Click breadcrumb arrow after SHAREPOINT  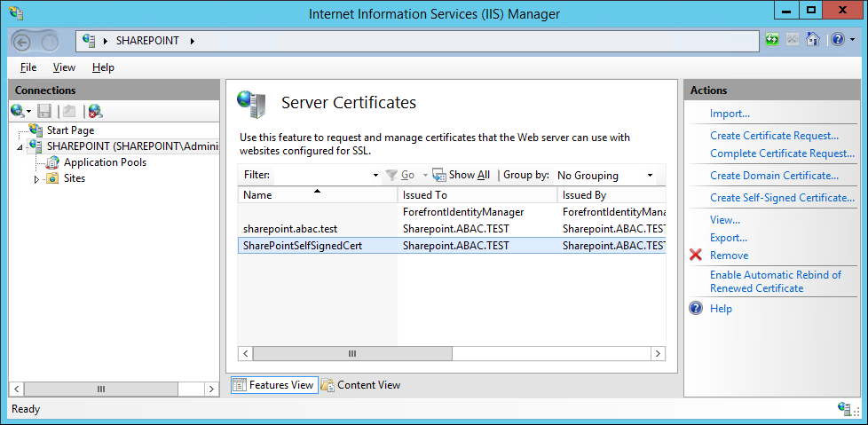click(192, 41)
